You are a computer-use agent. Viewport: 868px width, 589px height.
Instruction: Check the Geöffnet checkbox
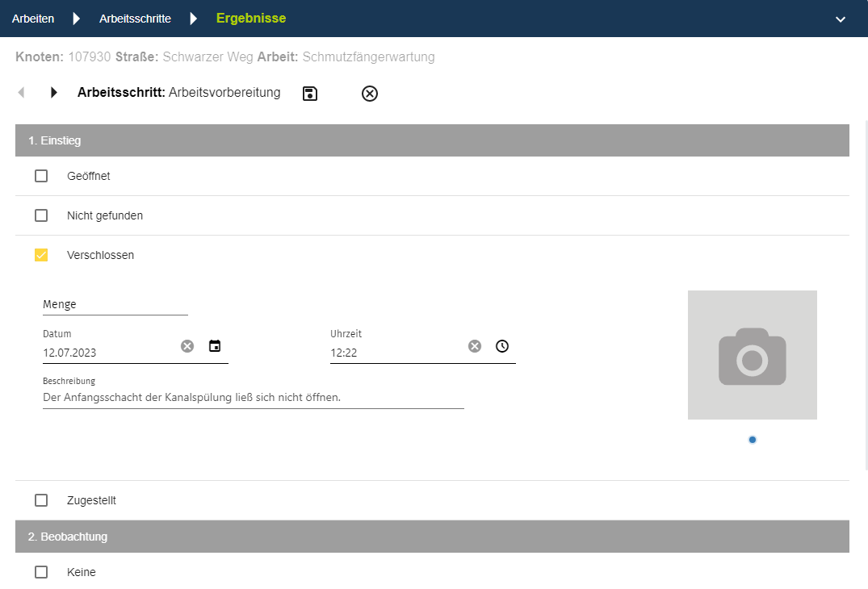click(x=41, y=176)
